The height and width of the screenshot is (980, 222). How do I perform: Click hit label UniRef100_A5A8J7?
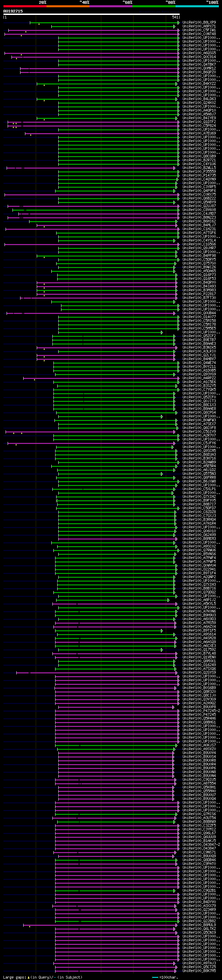point(199,114)
